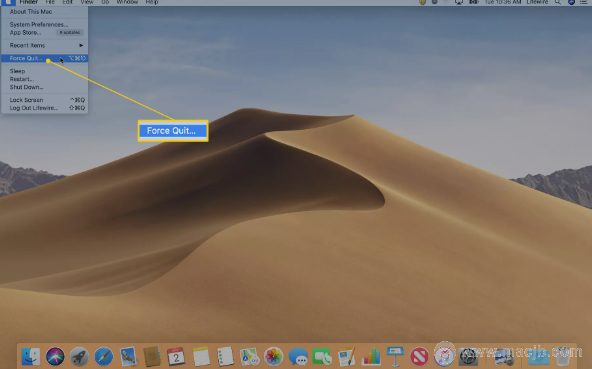Viewport: 592px width, 369px height.
Task: Open iTunes music icon in Dock
Action: 444,357
